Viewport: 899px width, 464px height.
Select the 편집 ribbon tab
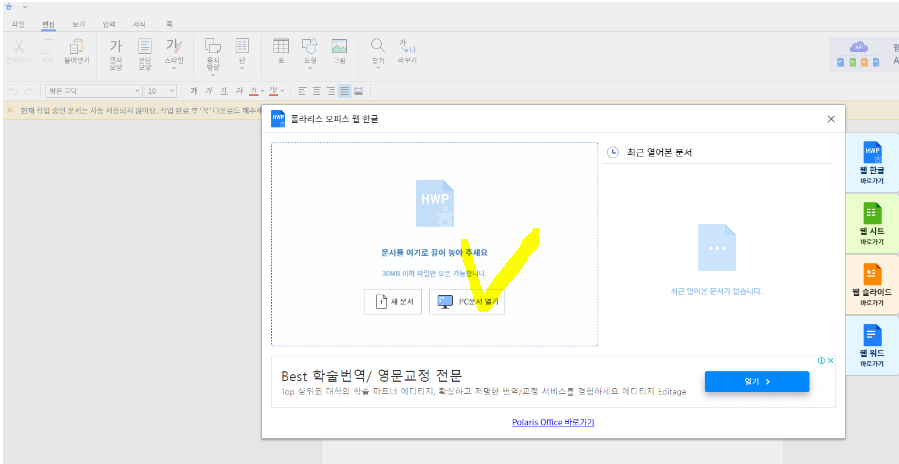(48, 25)
